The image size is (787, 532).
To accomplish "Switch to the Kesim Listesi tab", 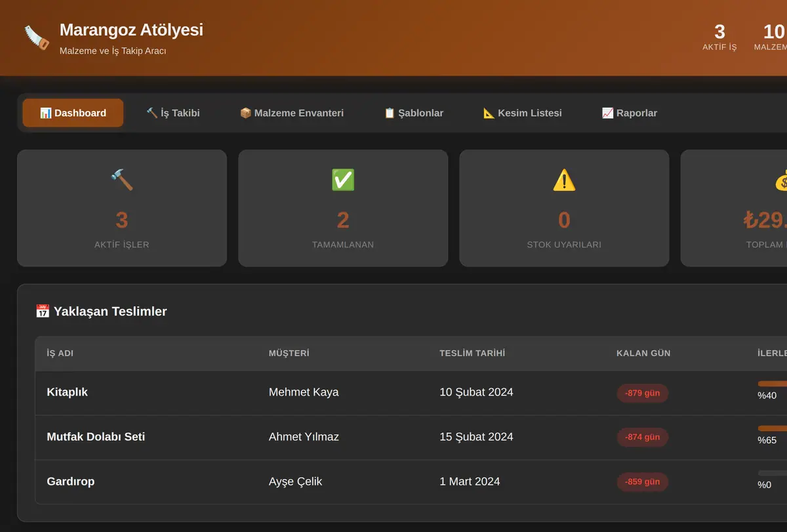I will point(523,113).
